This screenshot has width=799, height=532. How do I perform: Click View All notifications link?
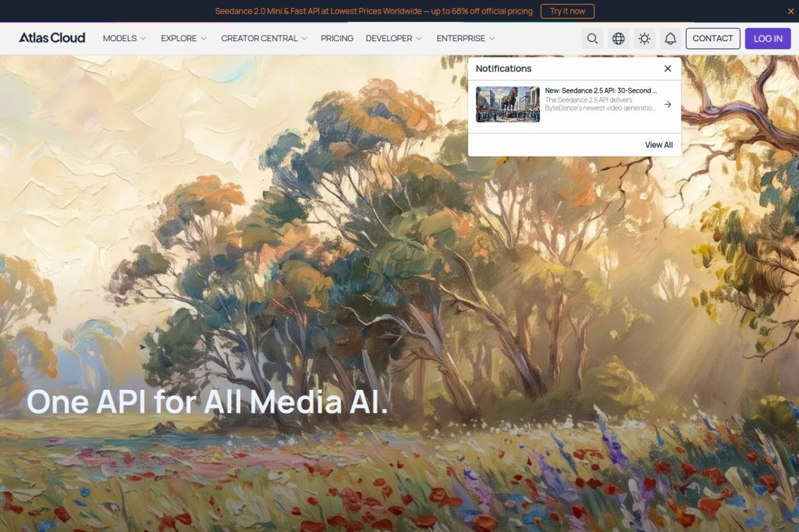[x=659, y=145]
